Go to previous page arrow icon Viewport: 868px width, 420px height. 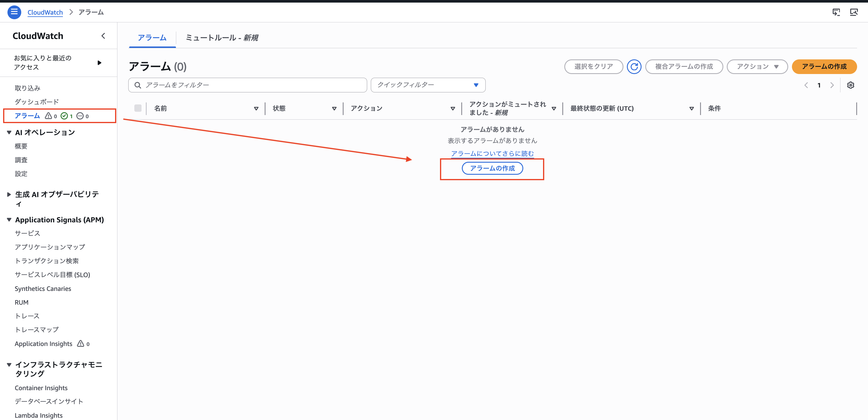point(806,85)
